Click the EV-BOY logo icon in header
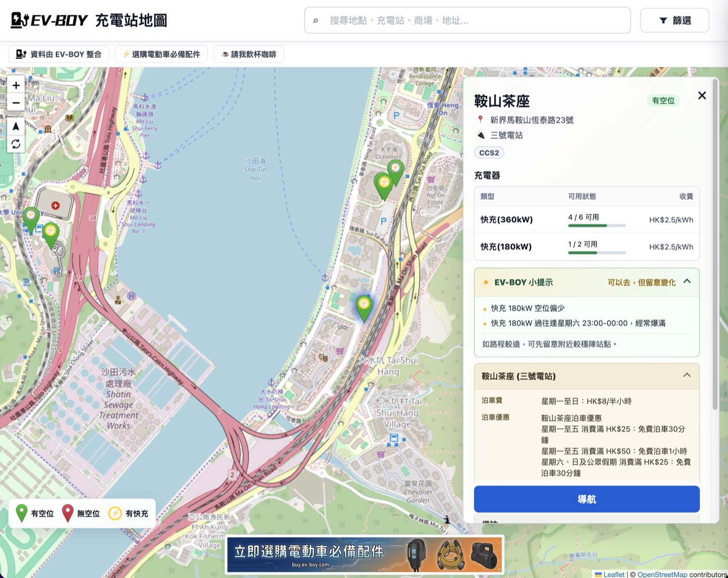728x578 pixels. (20, 20)
